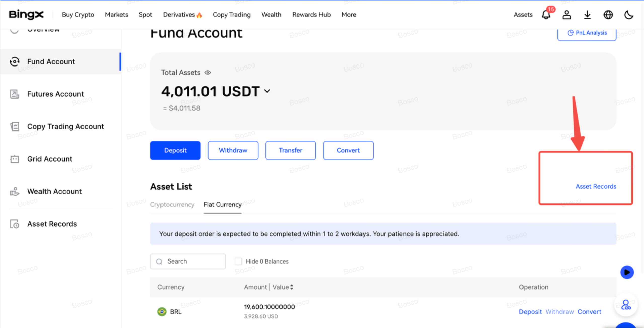
Task: Click the download app icon
Action: click(x=587, y=15)
